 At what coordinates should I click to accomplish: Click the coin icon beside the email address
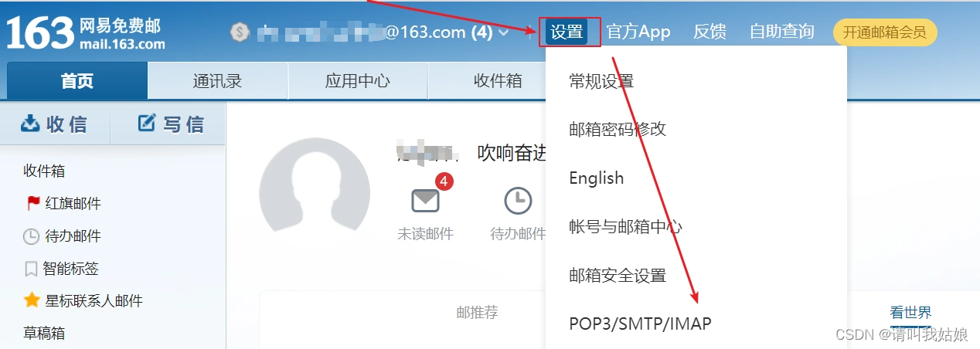click(240, 32)
